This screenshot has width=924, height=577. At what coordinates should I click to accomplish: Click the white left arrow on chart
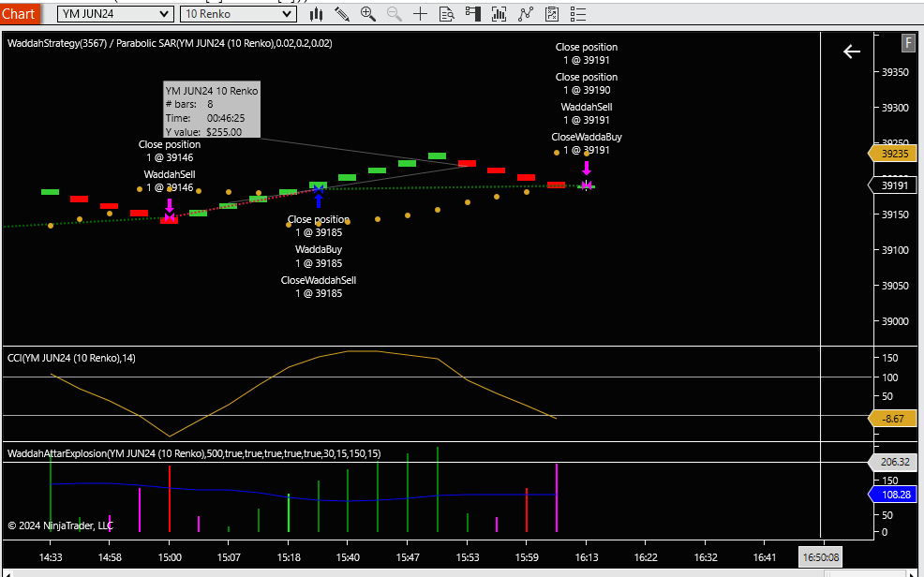(851, 52)
